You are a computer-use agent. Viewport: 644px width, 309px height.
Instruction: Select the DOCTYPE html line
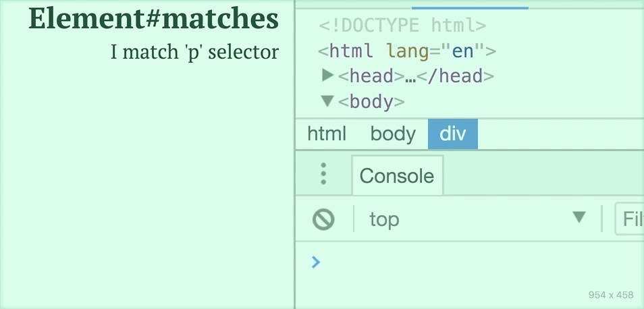pyautogui.click(x=402, y=26)
